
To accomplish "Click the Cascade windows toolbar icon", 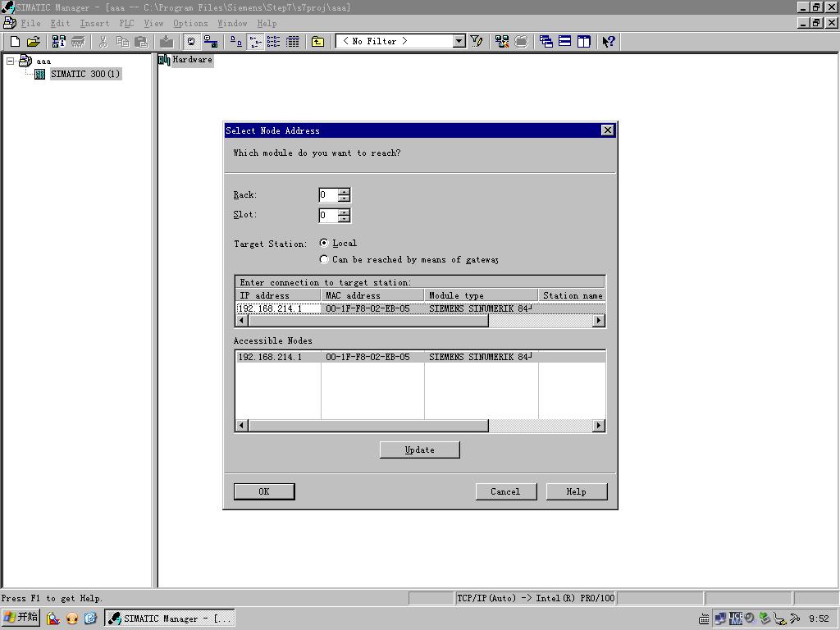I will 546,42.
